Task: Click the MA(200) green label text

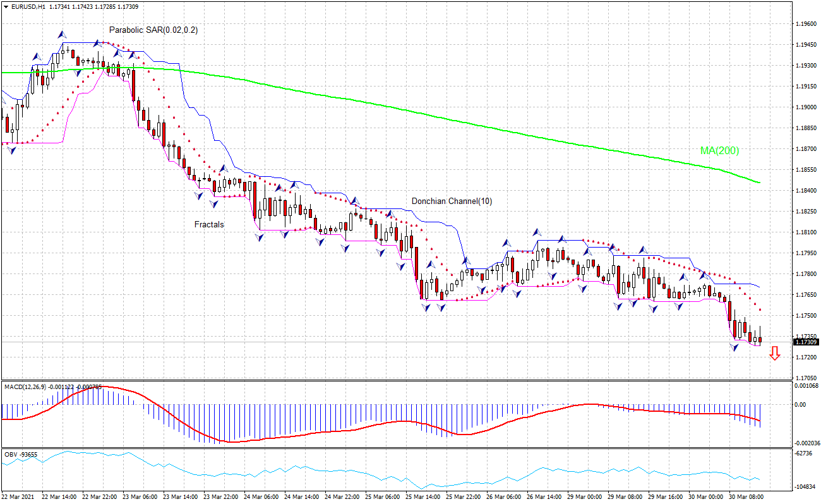Action: (x=719, y=151)
